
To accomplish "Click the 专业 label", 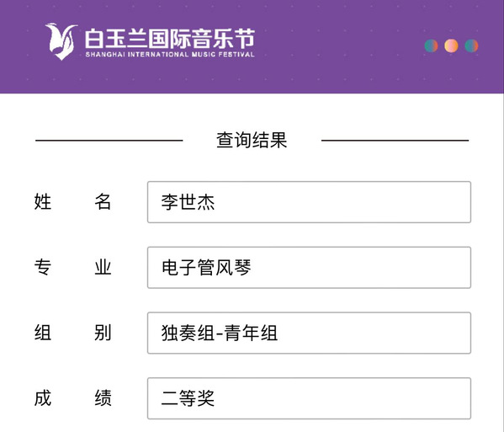I will [72, 267].
